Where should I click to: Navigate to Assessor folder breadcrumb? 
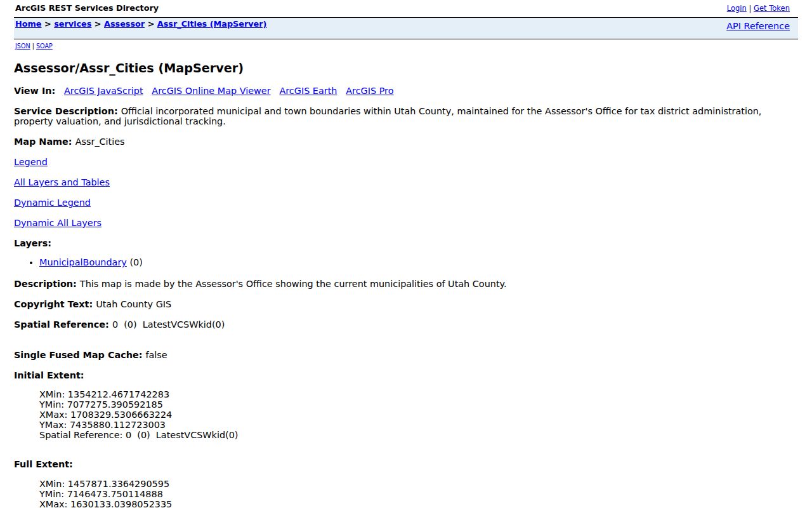click(124, 24)
